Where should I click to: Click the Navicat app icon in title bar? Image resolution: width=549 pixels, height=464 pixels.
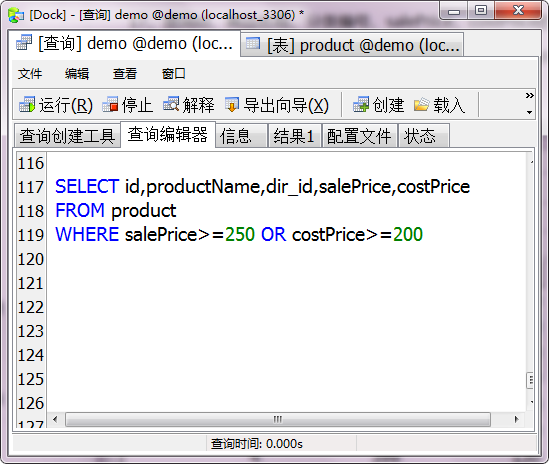(15, 15)
